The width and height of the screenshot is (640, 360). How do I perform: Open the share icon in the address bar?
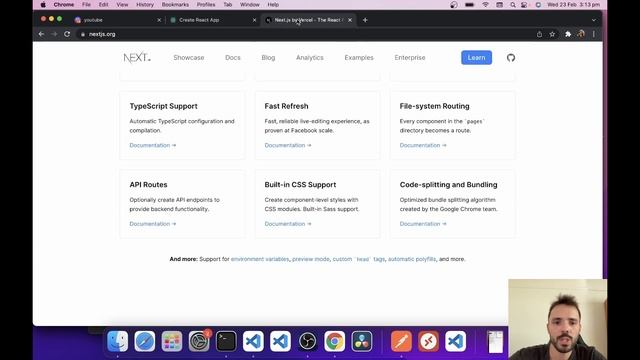(x=539, y=34)
